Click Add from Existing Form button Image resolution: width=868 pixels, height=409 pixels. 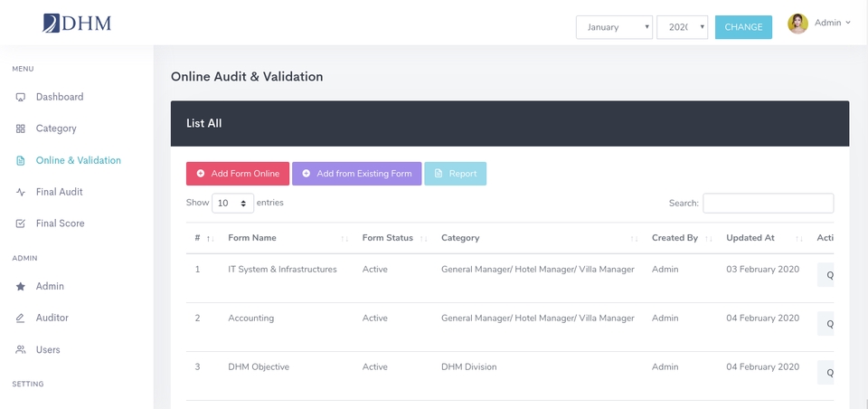356,174
